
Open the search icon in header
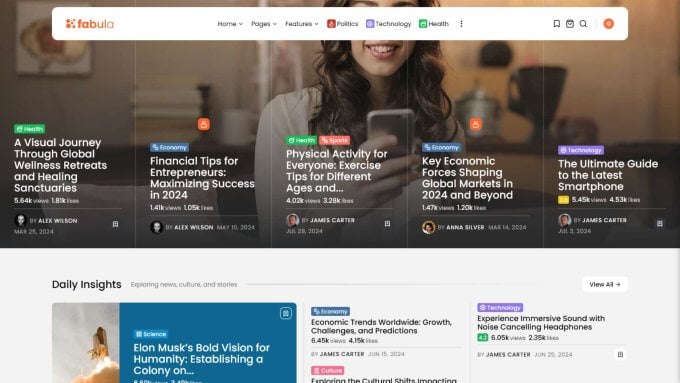point(583,24)
